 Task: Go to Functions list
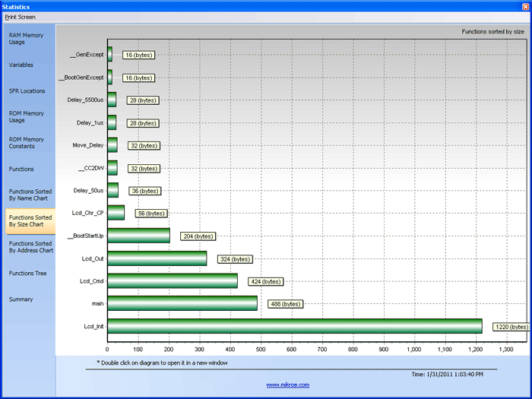point(21,169)
